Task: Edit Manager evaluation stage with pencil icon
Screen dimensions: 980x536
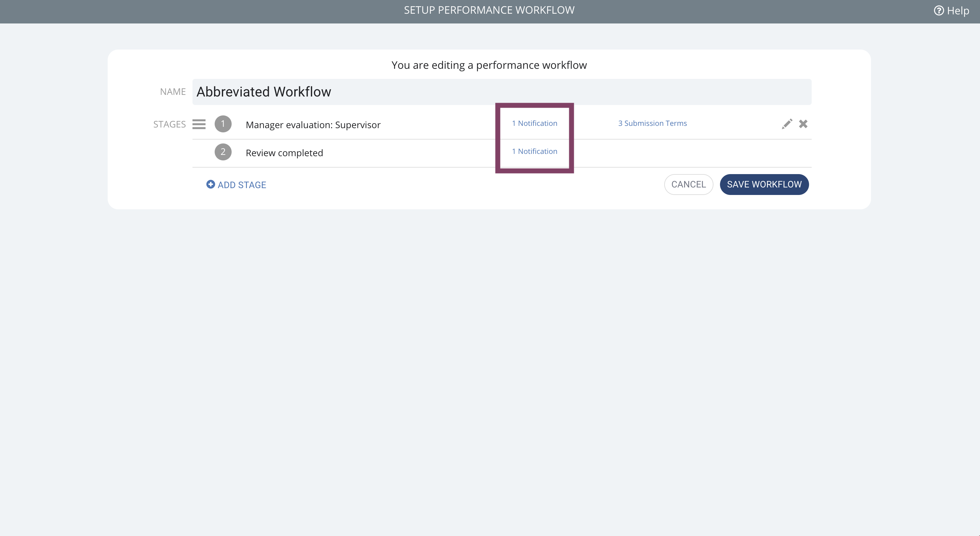Action: [787, 124]
